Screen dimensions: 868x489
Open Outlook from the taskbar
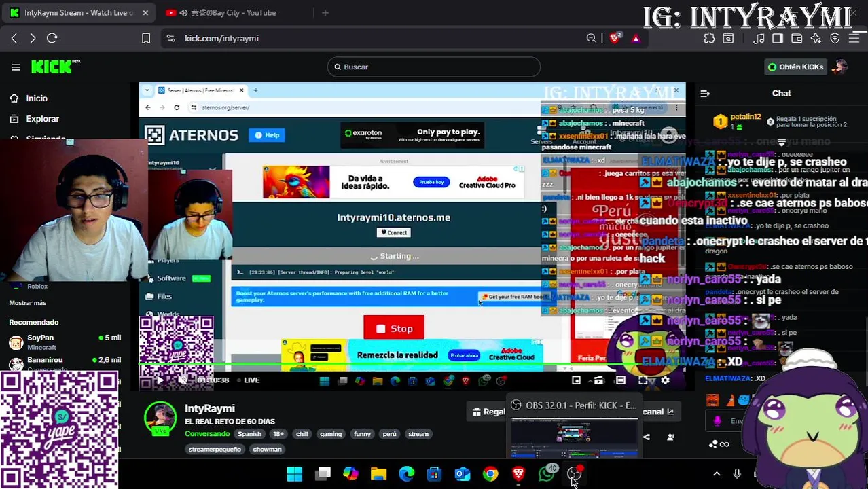462,474
